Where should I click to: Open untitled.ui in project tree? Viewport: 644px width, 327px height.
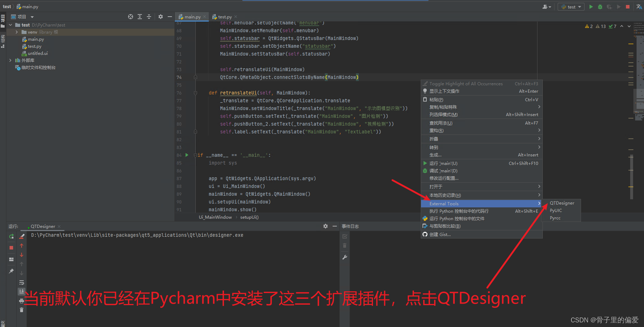coord(38,53)
